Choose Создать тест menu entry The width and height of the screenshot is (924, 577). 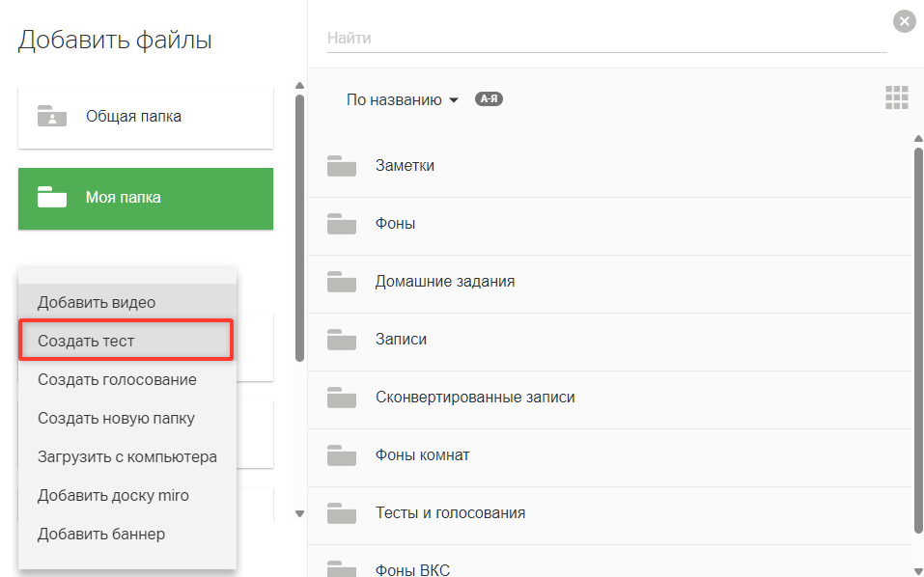point(127,341)
